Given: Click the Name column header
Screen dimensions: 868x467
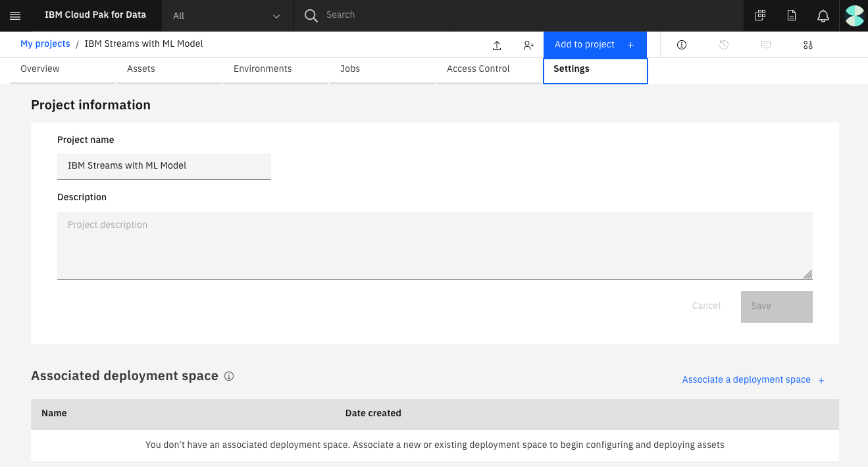Looking at the screenshot, I should pyautogui.click(x=54, y=413).
